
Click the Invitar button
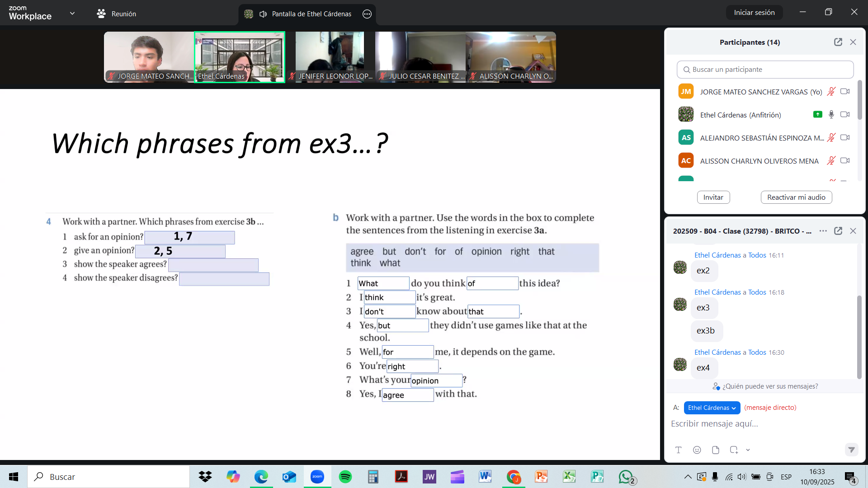(713, 197)
